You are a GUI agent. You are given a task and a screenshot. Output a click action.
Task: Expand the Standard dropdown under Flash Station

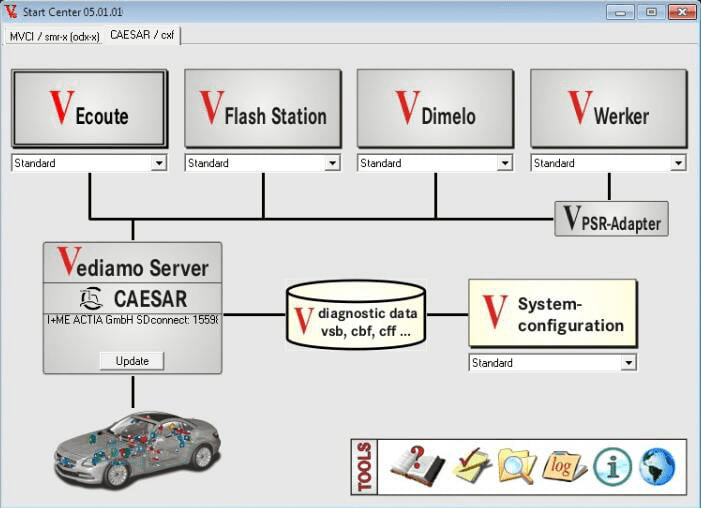331,163
